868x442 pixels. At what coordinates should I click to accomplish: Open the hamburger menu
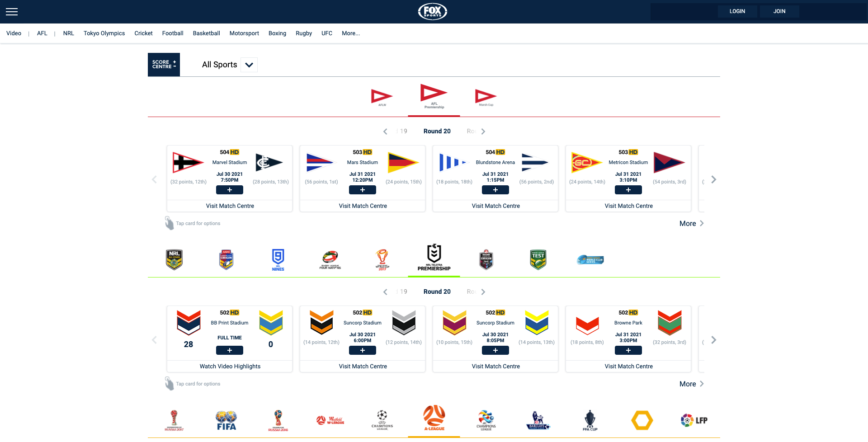(x=12, y=12)
